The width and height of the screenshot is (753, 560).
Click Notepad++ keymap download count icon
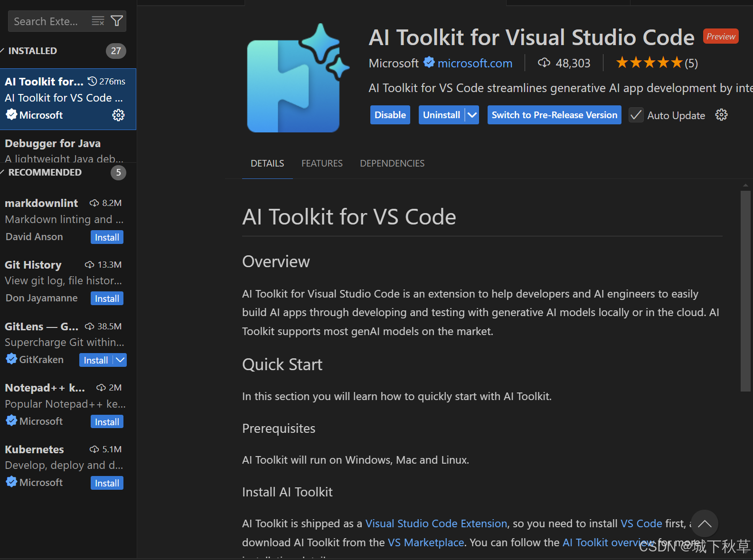[x=101, y=388]
